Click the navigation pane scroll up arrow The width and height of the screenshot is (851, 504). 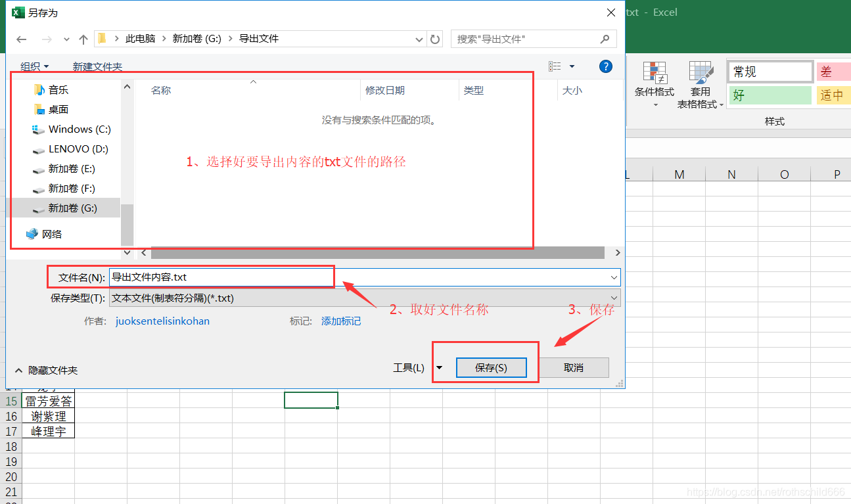127,85
